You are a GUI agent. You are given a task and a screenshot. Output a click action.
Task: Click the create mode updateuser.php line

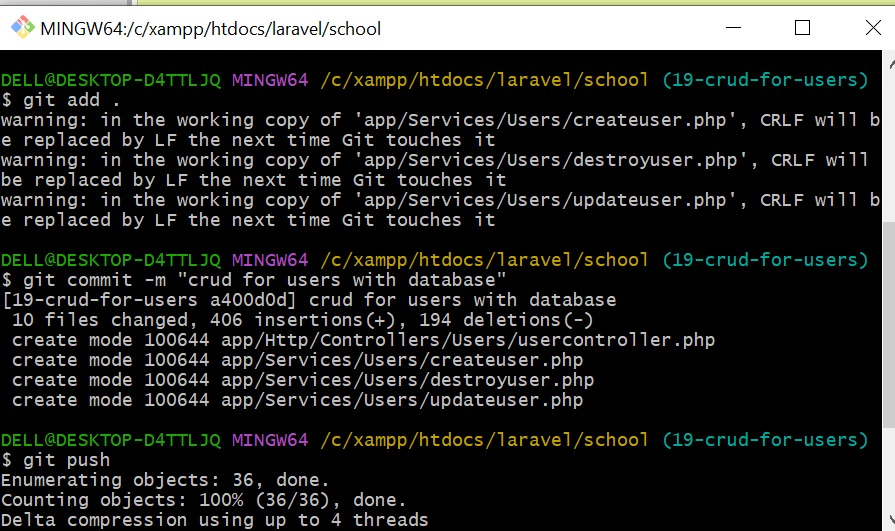click(297, 400)
